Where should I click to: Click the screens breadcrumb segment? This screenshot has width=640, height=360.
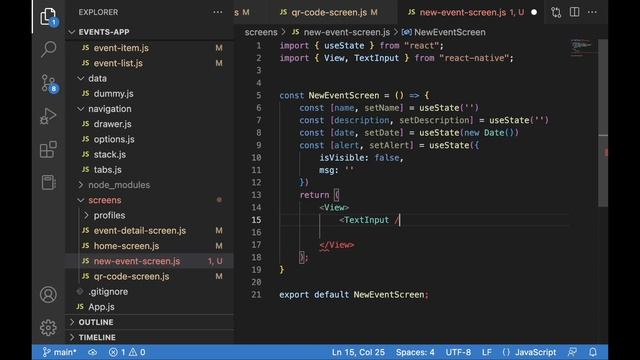pyautogui.click(x=261, y=32)
